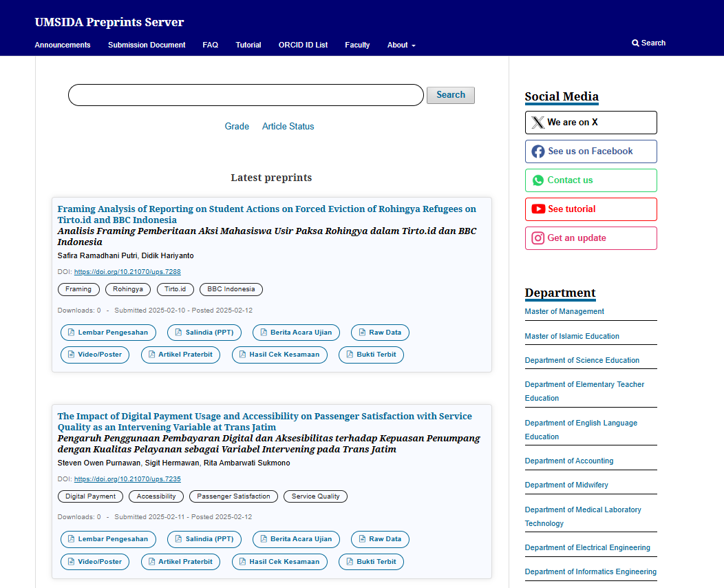Click Bukti Terbit button of second preprint

[371, 562]
